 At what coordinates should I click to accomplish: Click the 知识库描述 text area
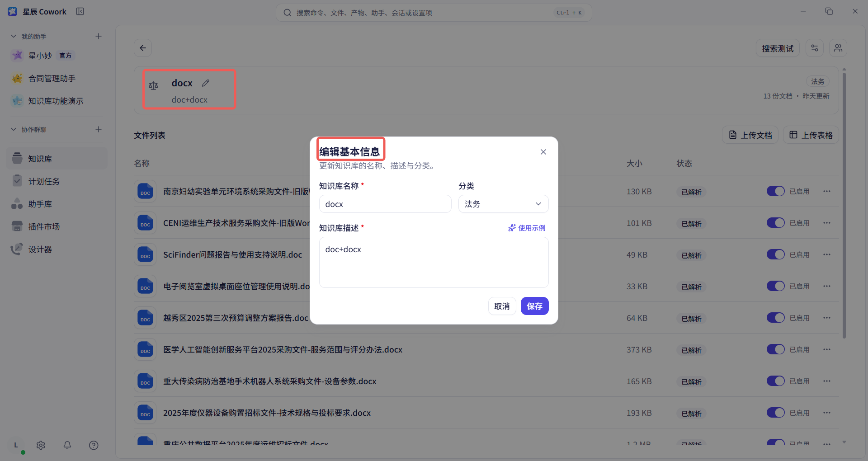434,263
